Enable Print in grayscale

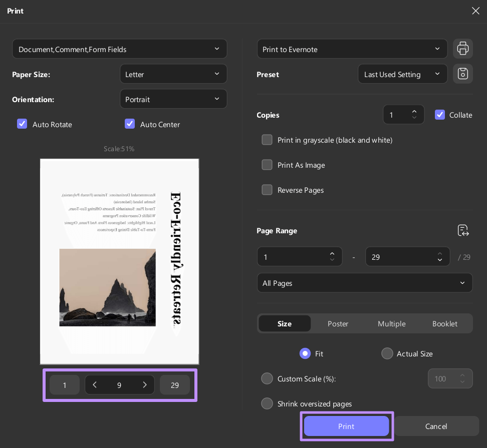pyautogui.click(x=267, y=140)
